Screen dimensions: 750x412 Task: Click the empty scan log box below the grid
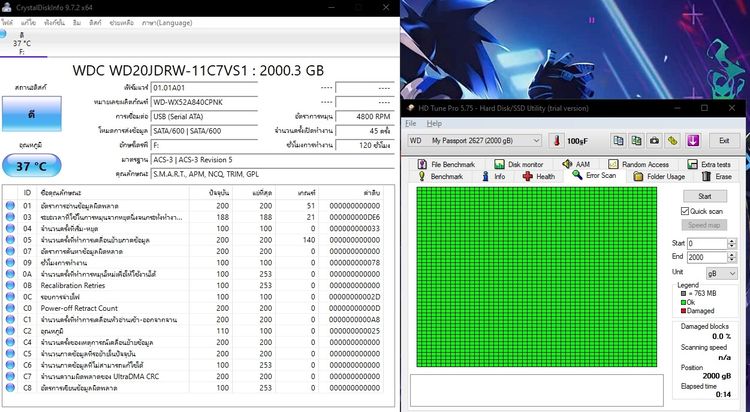537,390
